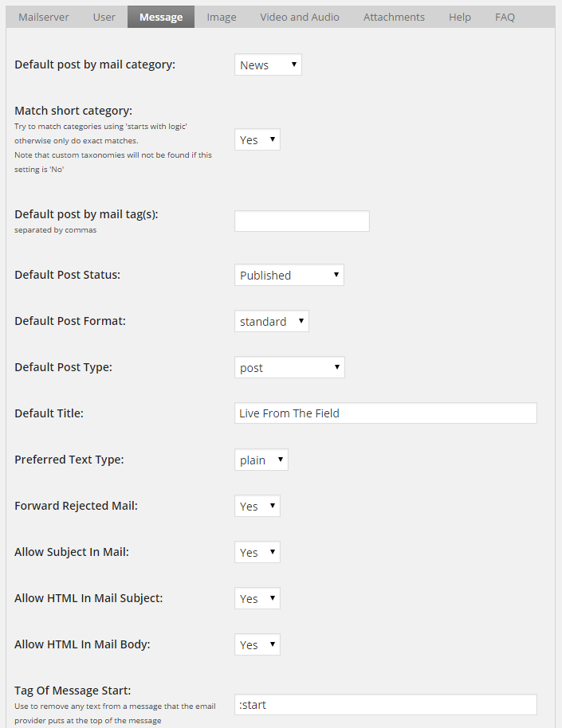This screenshot has width=562, height=728.
Task: Expand Allow HTML In Mail Body dropdown
Action: (257, 645)
